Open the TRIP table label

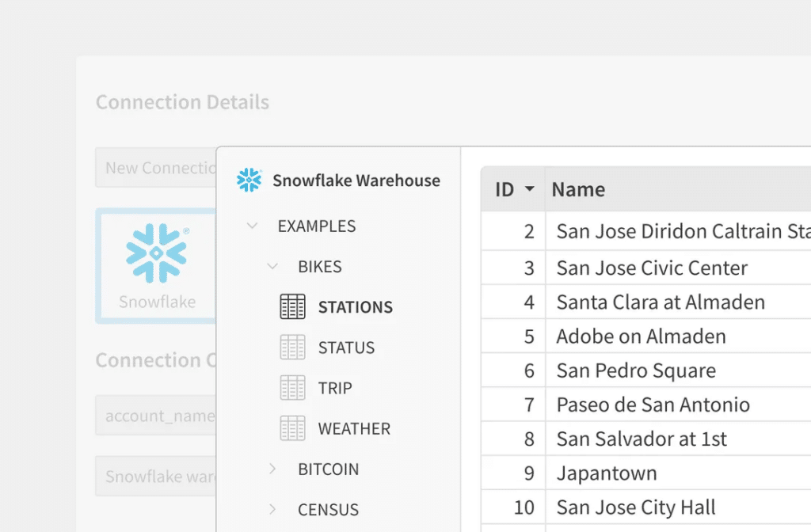(x=335, y=388)
